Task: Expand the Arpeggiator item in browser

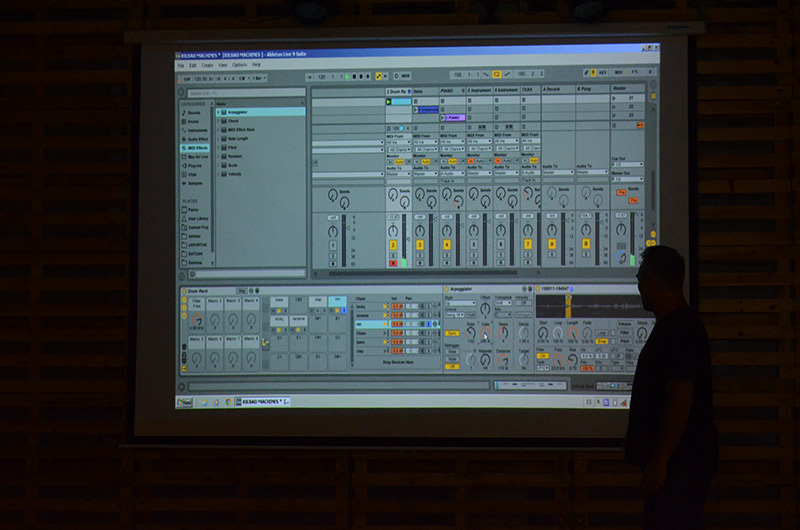Action: tap(218, 112)
